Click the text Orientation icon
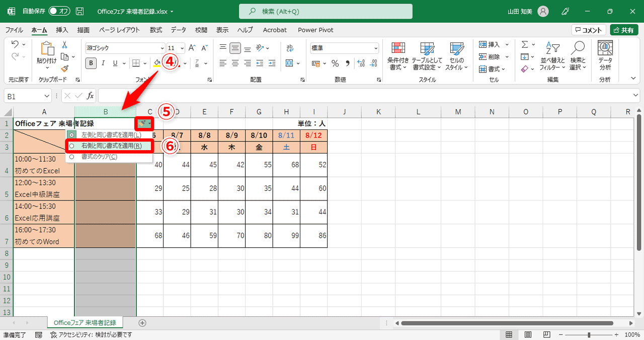This screenshot has width=644, height=340. coord(259,48)
